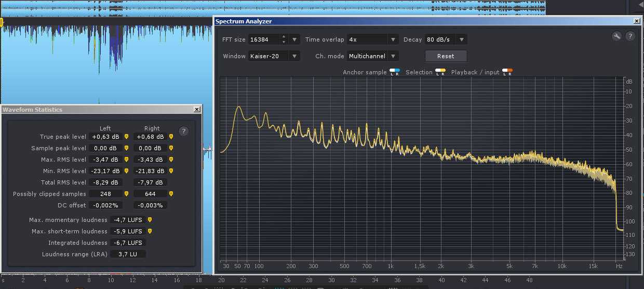The width and height of the screenshot is (644, 289).
Task: Open help in Waveform Statistics panel
Action: [183, 132]
